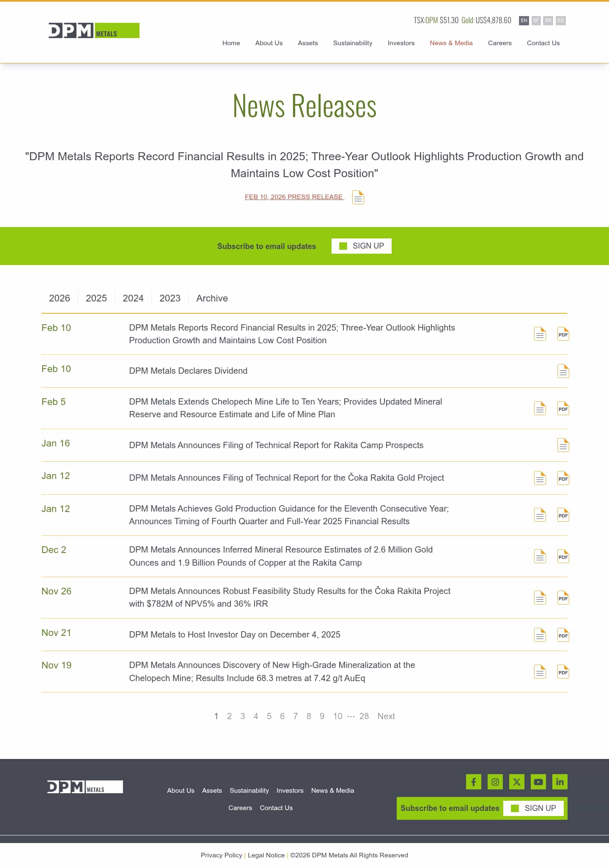Open Privacy Policy link
Screen dimensions: 609x868
click(x=222, y=855)
